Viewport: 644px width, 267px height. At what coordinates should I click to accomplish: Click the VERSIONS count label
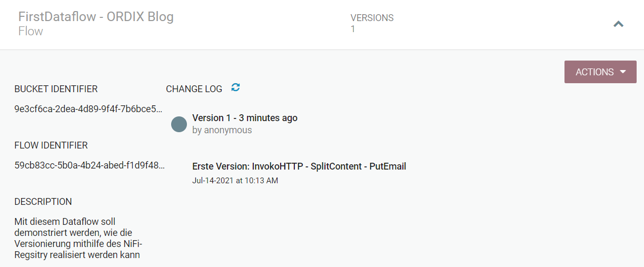(372, 18)
